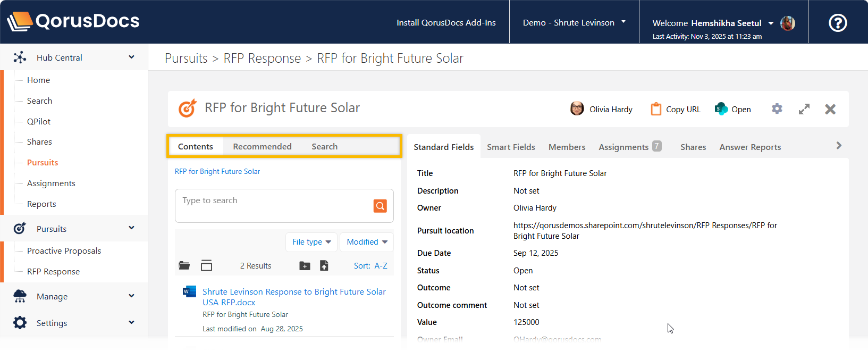
Task: Click the SharePoint Open button
Action: [x=733, y=109]
